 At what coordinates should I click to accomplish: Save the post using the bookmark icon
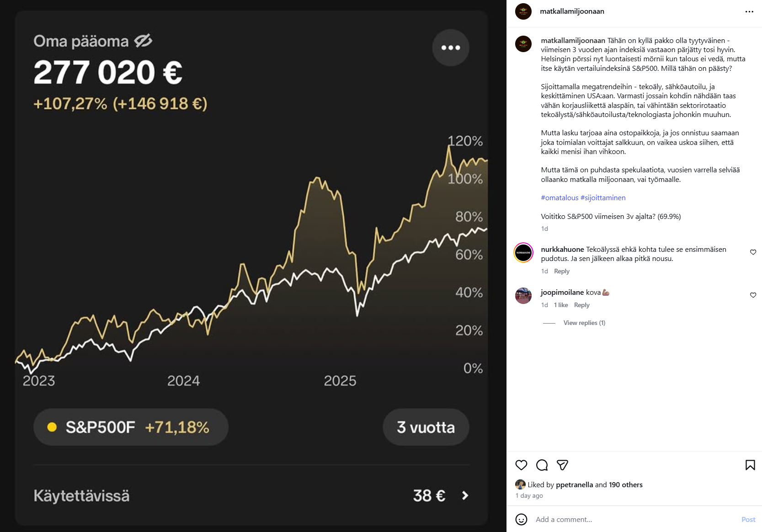point(750,464)
